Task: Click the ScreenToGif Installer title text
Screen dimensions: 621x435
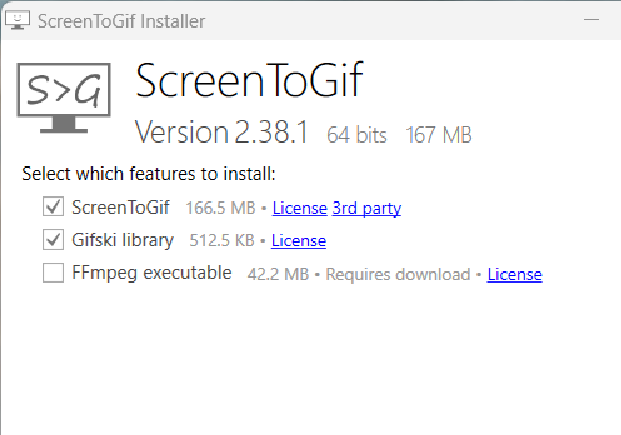Action: [x=122, y=21]
